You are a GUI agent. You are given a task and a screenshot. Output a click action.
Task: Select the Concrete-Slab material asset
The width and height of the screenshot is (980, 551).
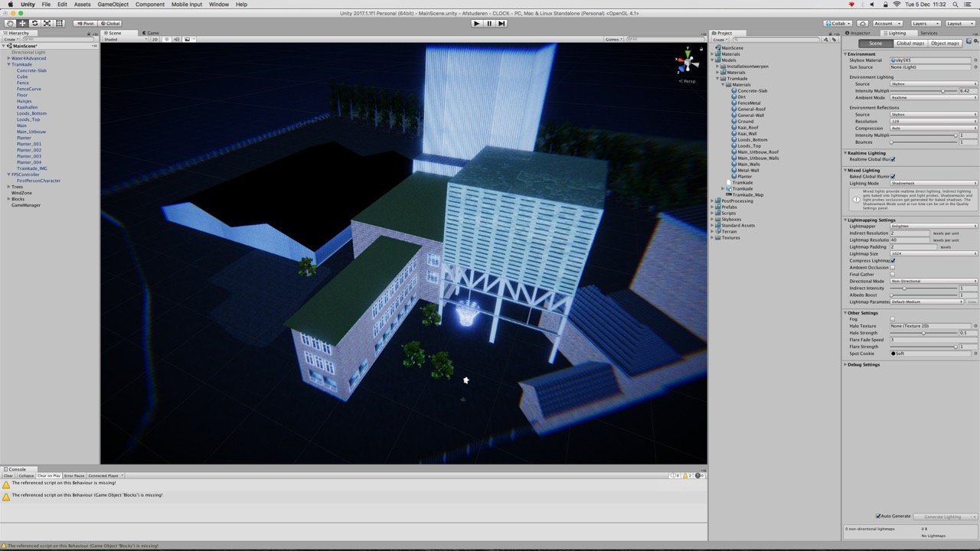pyautogui.click(x=752, y=91)
